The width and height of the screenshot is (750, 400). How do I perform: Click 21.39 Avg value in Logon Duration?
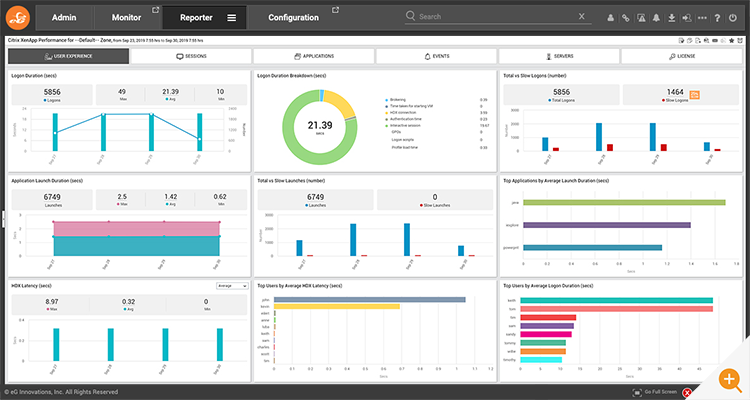pyautogui.click(x=170, y=91)
